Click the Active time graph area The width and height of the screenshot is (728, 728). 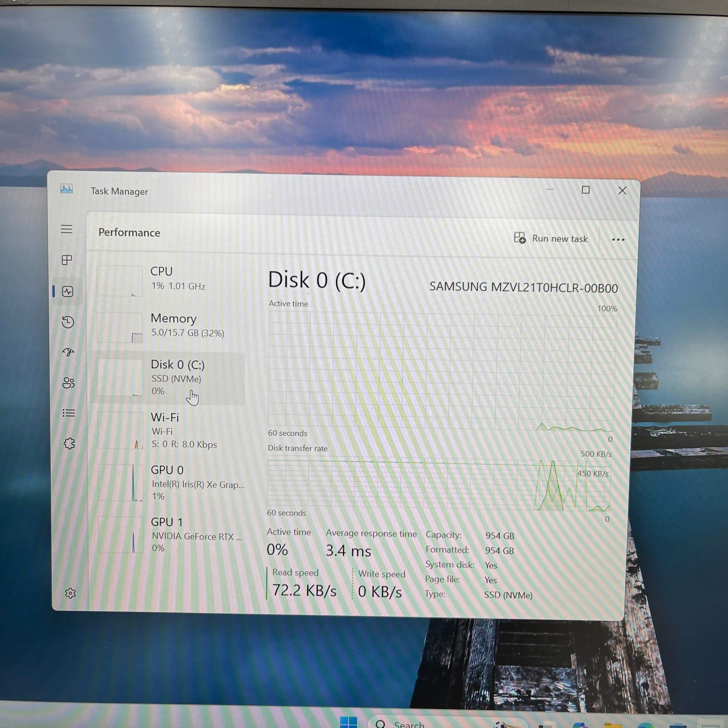click(441, 371)
